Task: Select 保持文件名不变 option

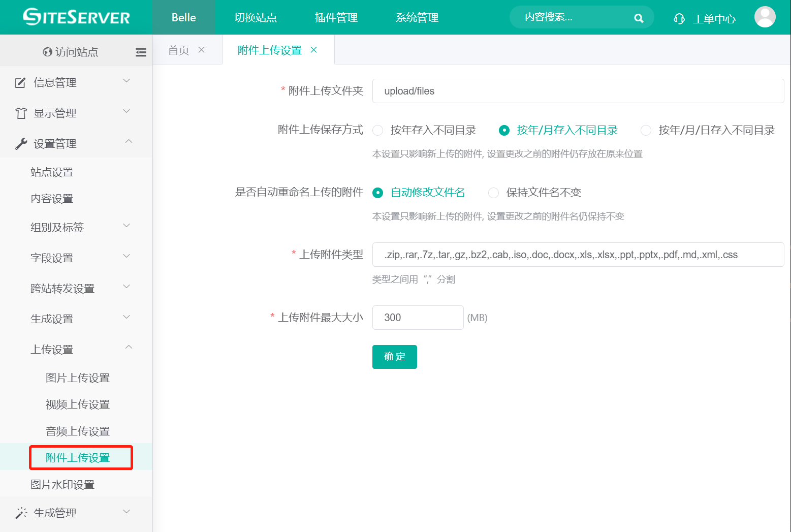Action: coord(493,193)
